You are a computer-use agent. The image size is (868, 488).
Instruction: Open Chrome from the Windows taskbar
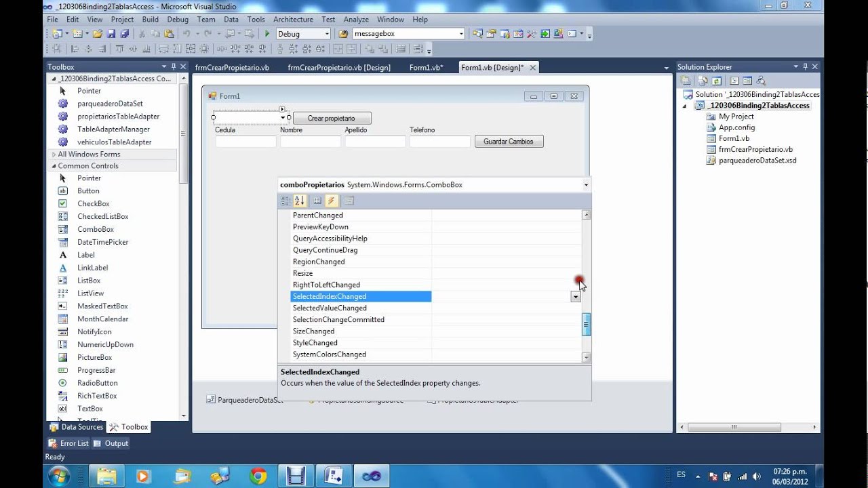pyautogui.click(x=258, y=476)
